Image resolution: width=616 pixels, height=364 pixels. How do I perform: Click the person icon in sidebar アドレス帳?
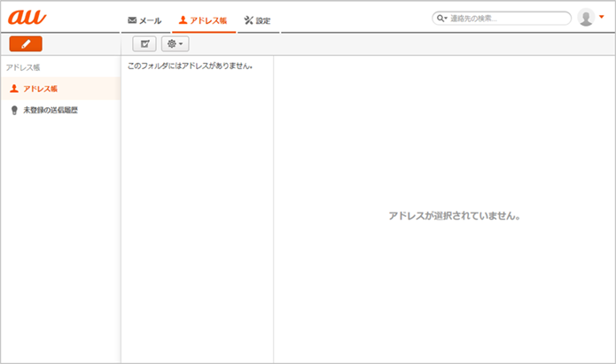click(x=13, y=89)
